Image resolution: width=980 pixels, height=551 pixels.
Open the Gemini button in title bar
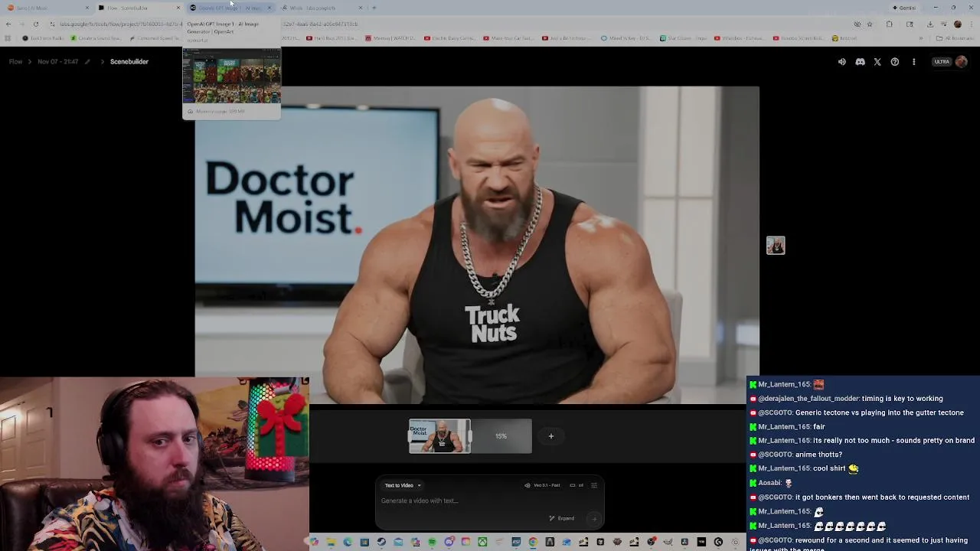[904, 8]
